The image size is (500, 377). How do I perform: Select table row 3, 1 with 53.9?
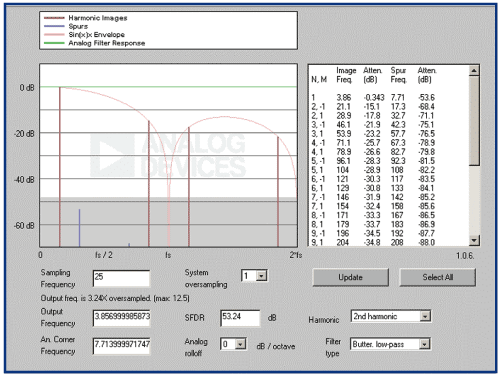tap(373, 134)
